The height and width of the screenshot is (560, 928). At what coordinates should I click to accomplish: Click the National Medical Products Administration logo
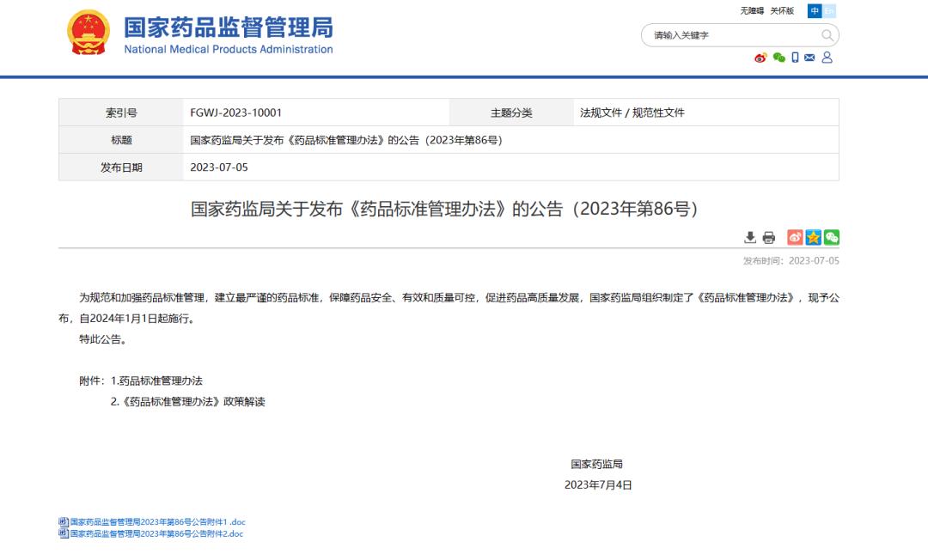coord(88,34)
